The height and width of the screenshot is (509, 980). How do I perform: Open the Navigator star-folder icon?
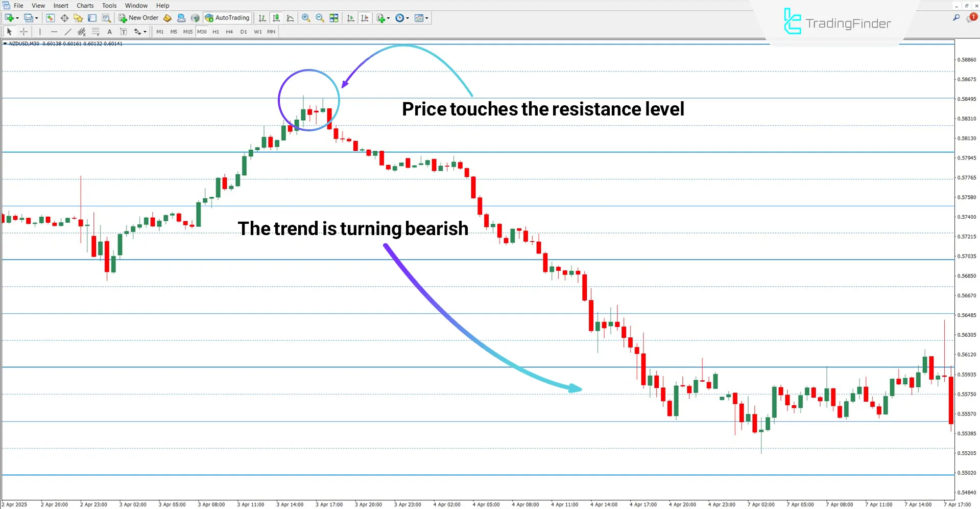(x=78, y=18)
